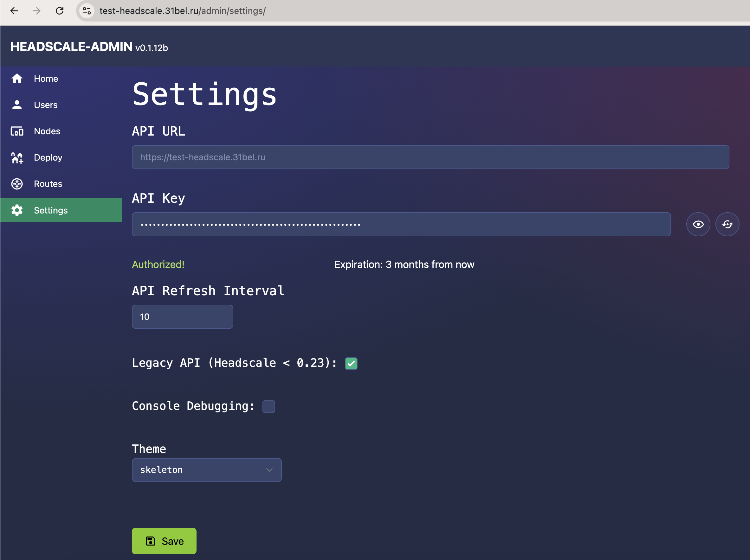Viewport: 750px width, 560px height.
Task: Click the Settings gear icon
Action: click(17, 210)
